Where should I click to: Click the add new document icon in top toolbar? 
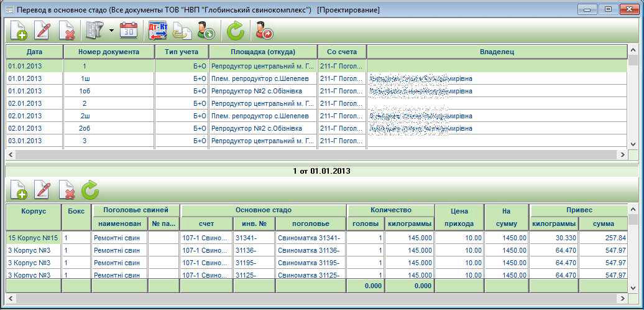pos(19,30)
